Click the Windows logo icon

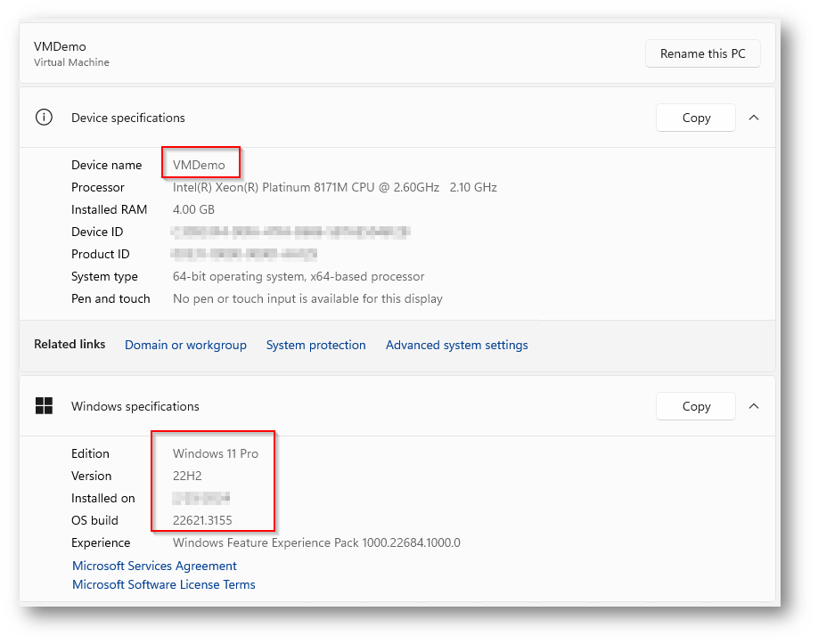(x=44, y=406)
